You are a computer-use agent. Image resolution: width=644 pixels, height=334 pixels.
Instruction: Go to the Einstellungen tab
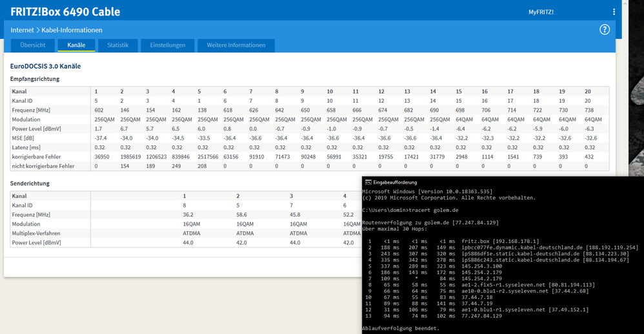click(168, 45)
